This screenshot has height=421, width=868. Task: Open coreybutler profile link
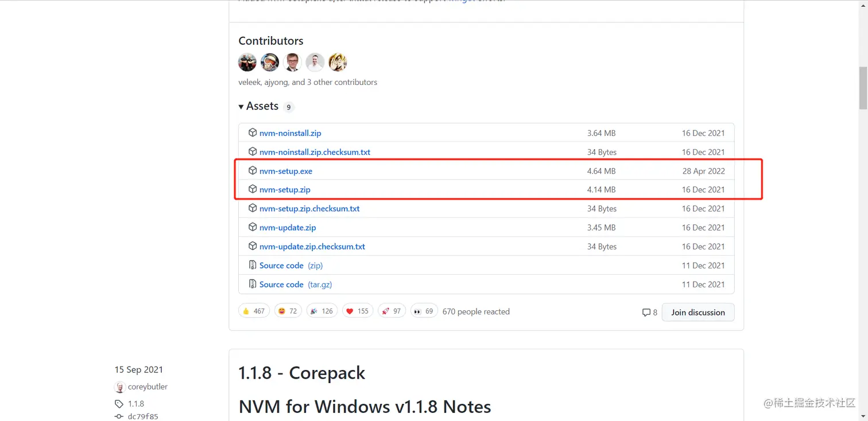tap(148, 387)
